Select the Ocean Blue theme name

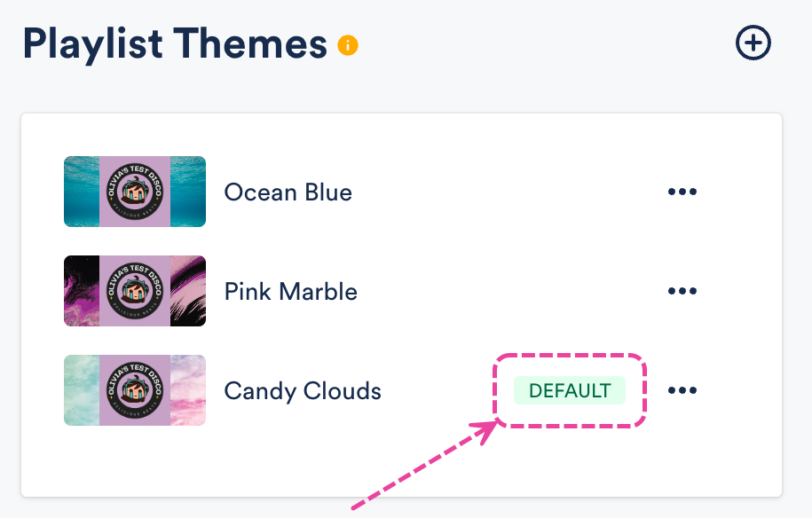[x=288, y=192]
